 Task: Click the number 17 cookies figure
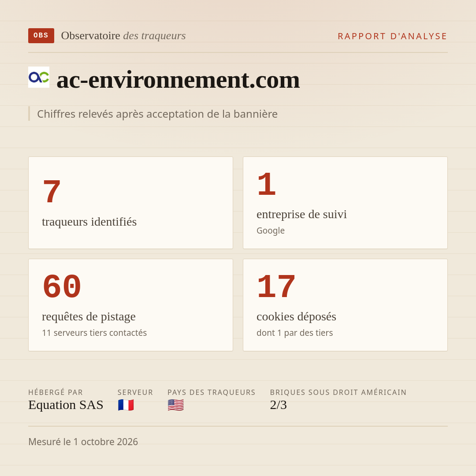pos(276,286)
